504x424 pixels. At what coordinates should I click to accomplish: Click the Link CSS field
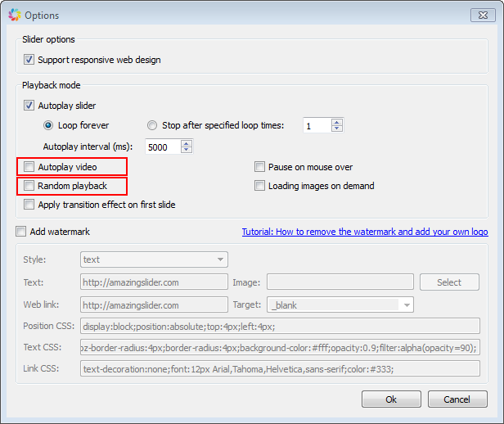tap(280, 368)
